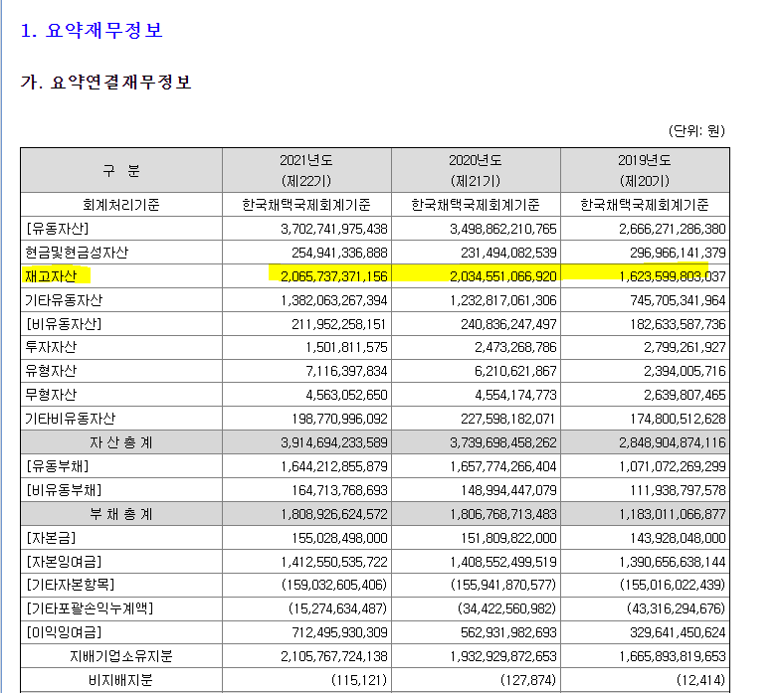Click the highlighted value 1,623,599,803,037
This screenshot has width=784, height=693.
coord(672,276)
